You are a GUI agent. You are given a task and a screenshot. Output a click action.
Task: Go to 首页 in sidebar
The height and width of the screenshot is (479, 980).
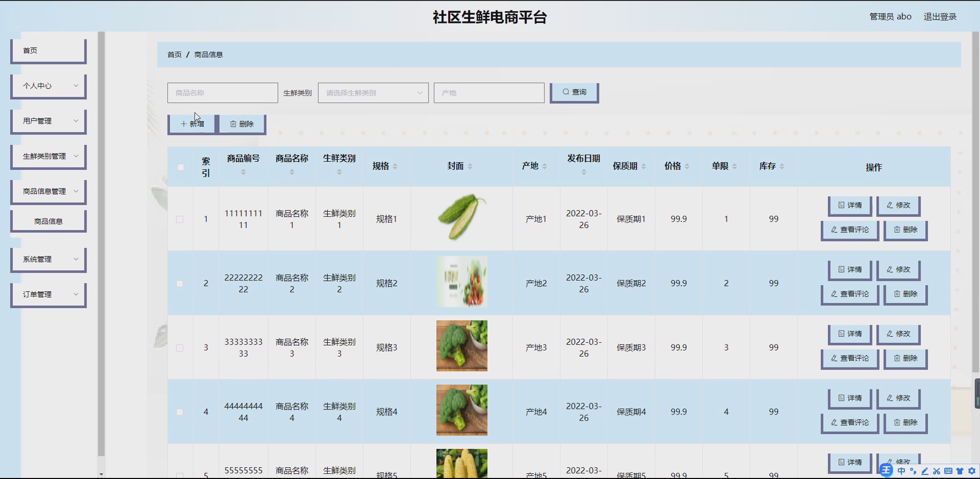pos(49,51)
